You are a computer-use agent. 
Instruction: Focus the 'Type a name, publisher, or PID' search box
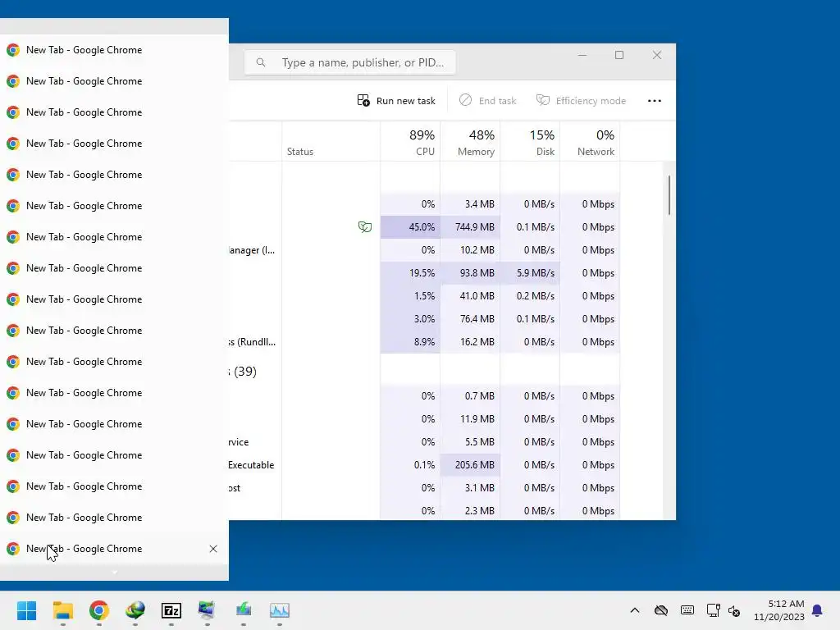pos(349,62)
